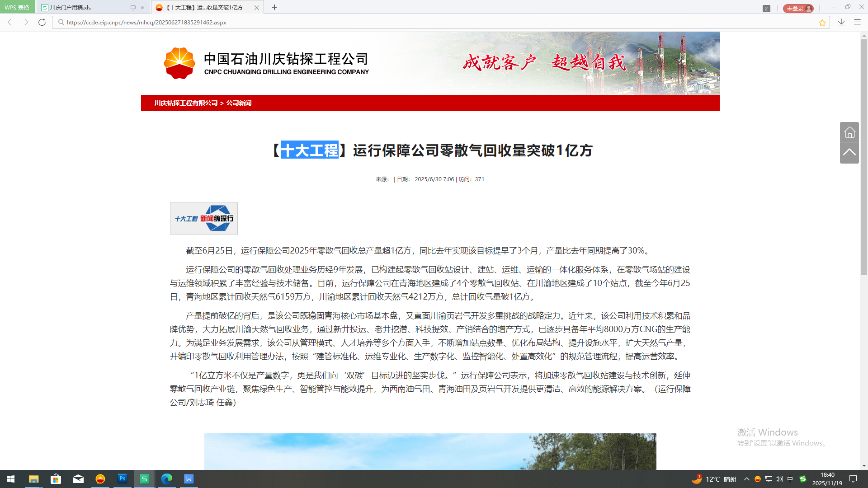Toggle the 中 input method indicator
This screenshot has height=488, width=868.
coord(790,479)
